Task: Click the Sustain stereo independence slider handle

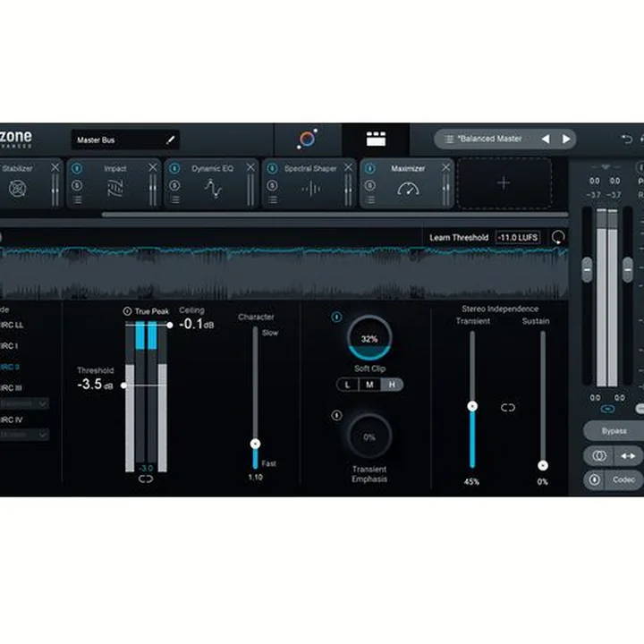Action: click(x=543, y=466)
